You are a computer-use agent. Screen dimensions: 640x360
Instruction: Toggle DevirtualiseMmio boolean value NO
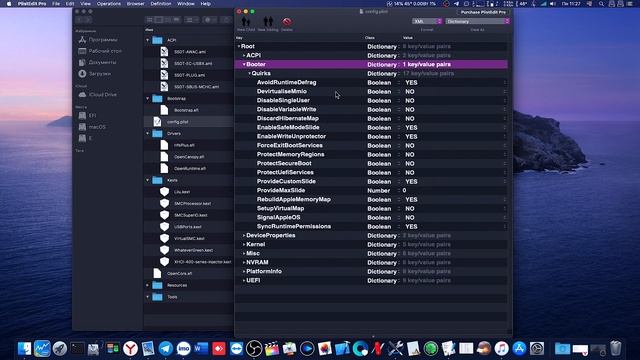click(410, 91)
